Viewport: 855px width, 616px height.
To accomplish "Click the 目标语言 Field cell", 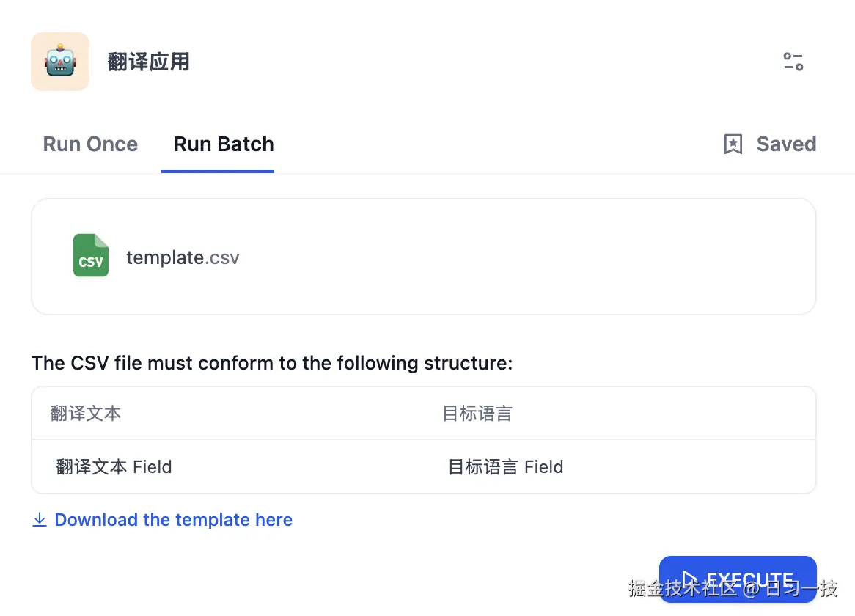I will click(505, 466).
